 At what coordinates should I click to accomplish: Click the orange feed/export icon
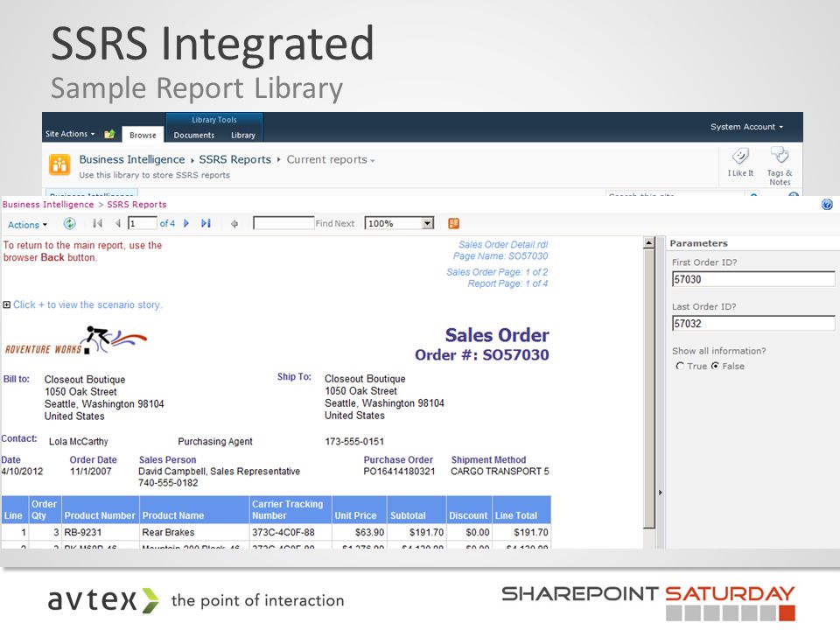tap(454, 223)
